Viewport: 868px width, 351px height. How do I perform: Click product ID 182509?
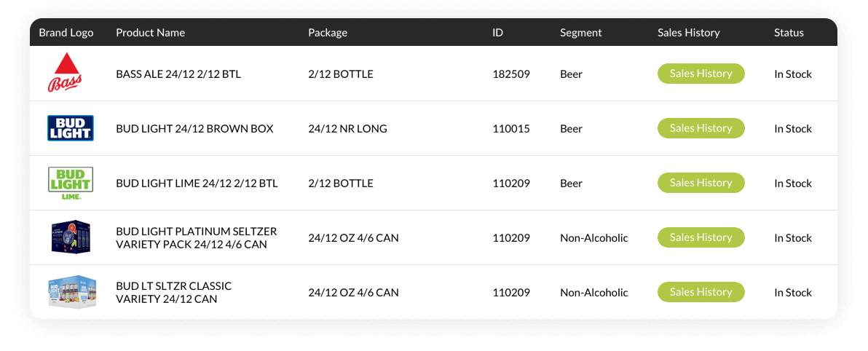[511, 74]
